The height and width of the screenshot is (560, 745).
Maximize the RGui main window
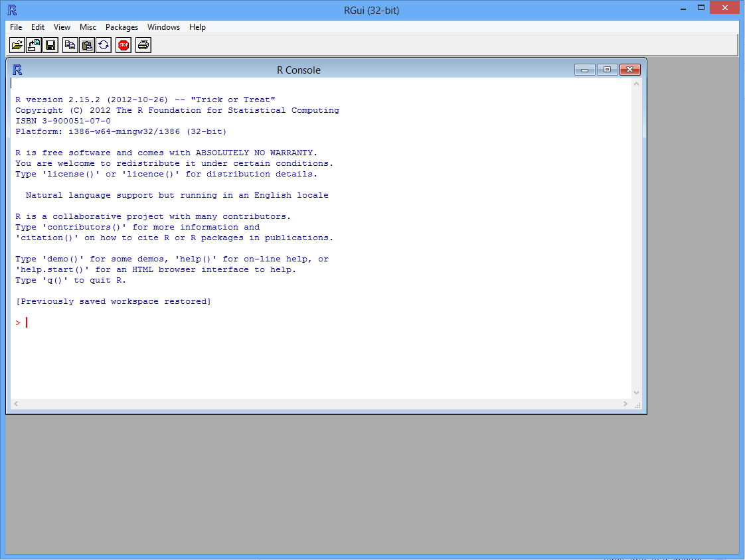(x=701, y=8)
